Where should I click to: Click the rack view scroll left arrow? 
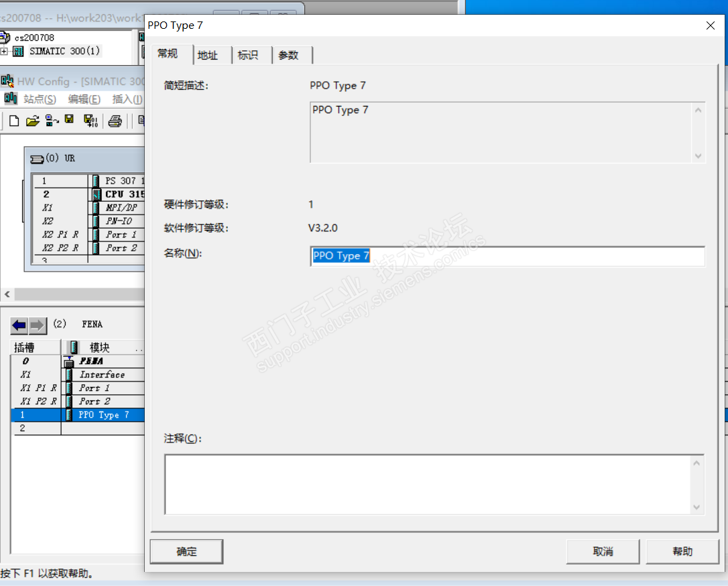7,294
